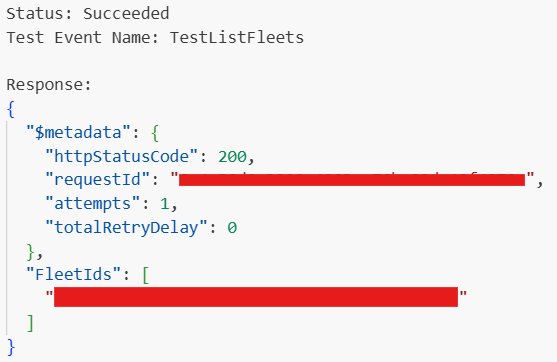Screen dimensions: 557x362
Task: Click the closing green square bracket
Action: pyautogui.click(x=31, y=323)
